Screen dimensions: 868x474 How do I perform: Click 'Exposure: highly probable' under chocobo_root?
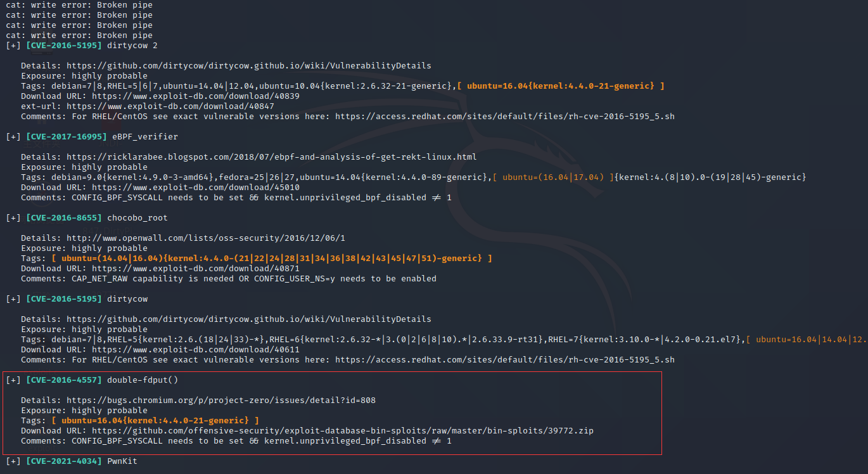[84, 248]
